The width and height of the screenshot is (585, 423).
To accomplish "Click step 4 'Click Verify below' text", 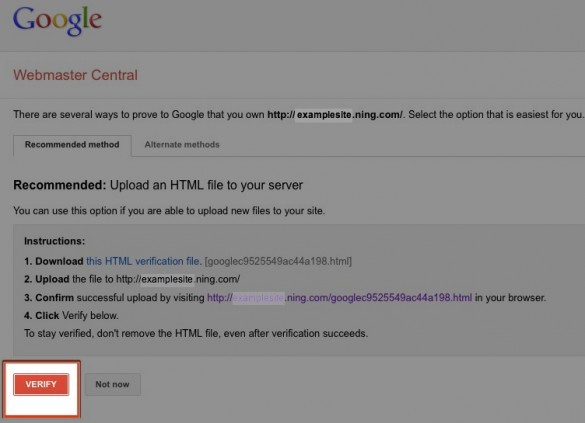I will [x=71, y=316].
